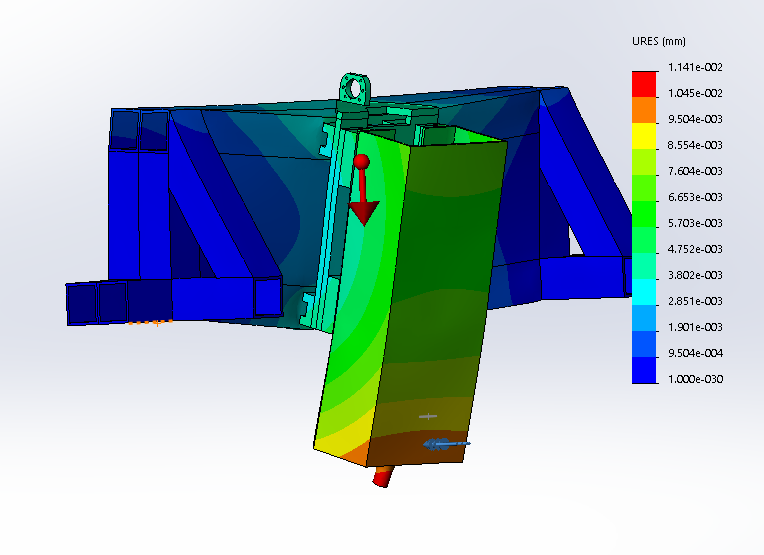
Task: Pick the cyan band in the color legend
Action: pyautogui.click(x=645, y=288)
